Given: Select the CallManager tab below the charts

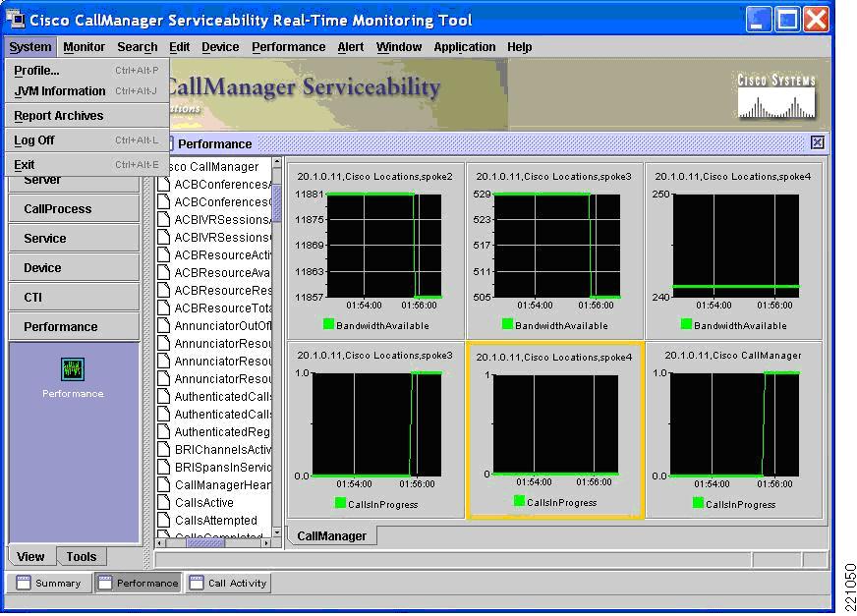Looking at the screenshot, I should [x=332, y=536].
